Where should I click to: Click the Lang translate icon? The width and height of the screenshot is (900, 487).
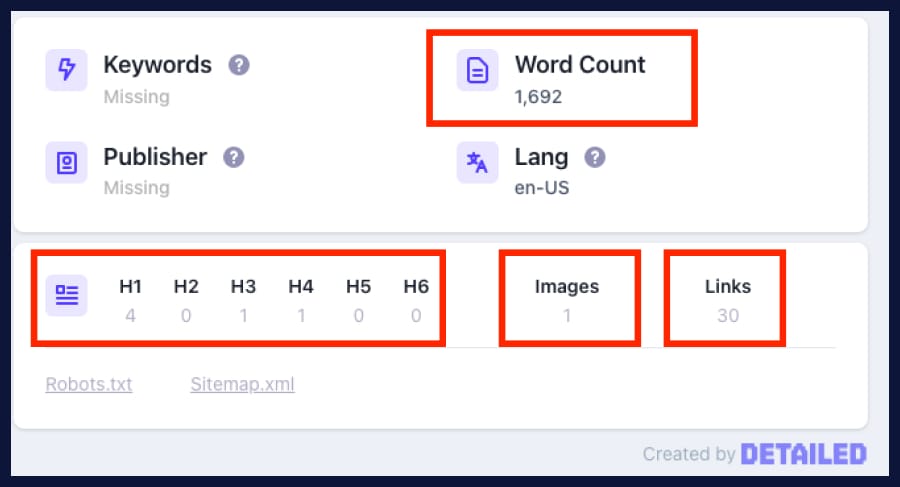(478, 162)
